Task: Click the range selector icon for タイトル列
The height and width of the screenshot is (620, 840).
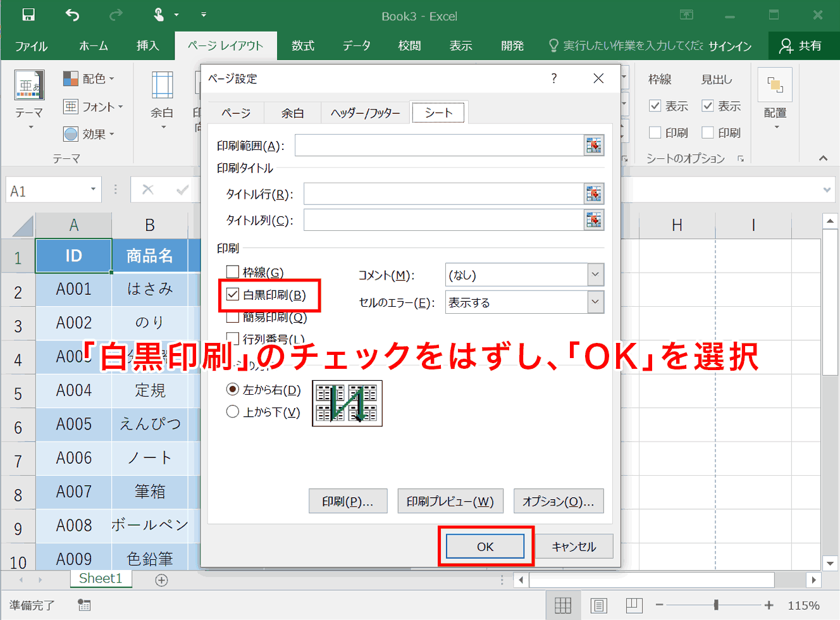Action: pyautogui.click(x=594, y=220)
